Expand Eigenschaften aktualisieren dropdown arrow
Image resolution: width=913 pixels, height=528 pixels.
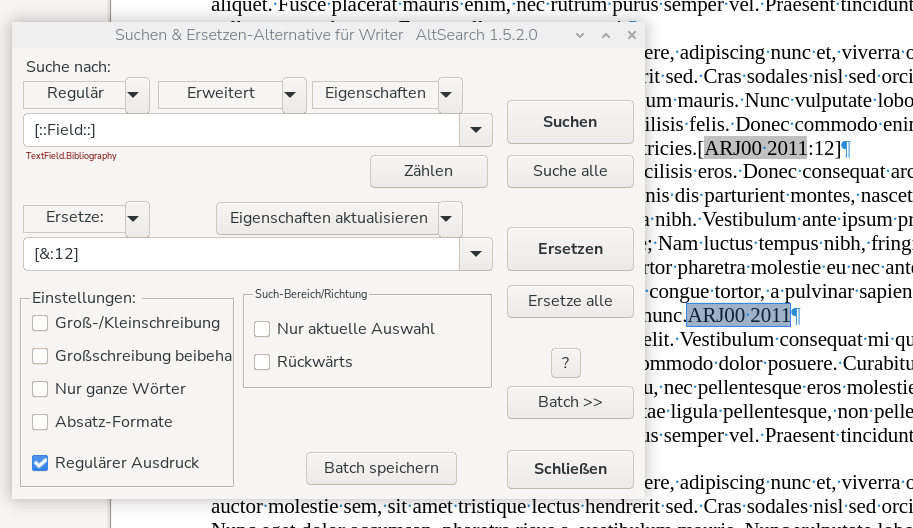coord(450,218)
